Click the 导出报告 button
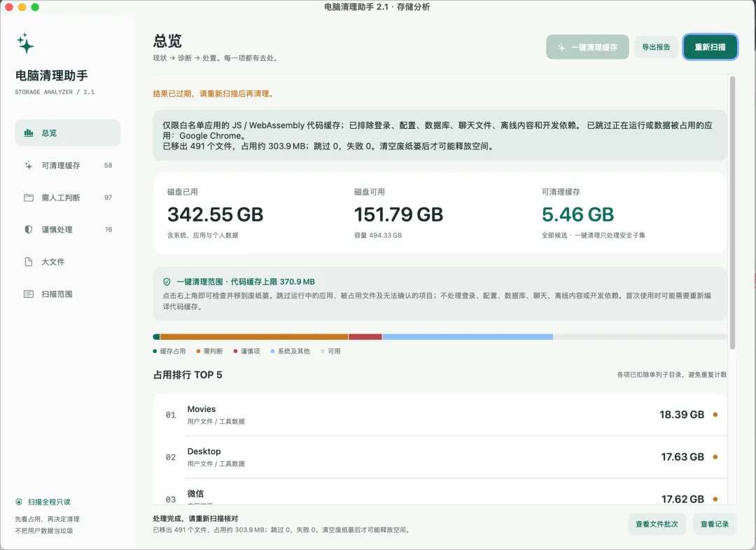Screen dimensions: 756x550 coord(656,47)
